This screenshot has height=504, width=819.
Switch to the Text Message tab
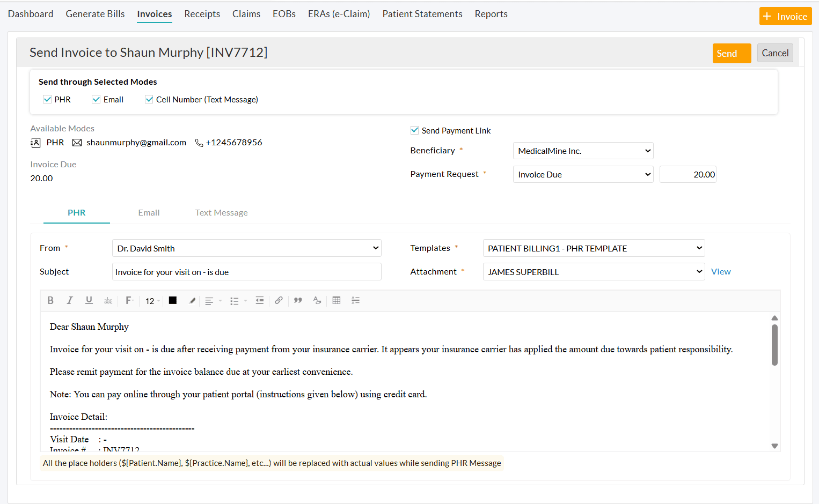click(221, 212)
